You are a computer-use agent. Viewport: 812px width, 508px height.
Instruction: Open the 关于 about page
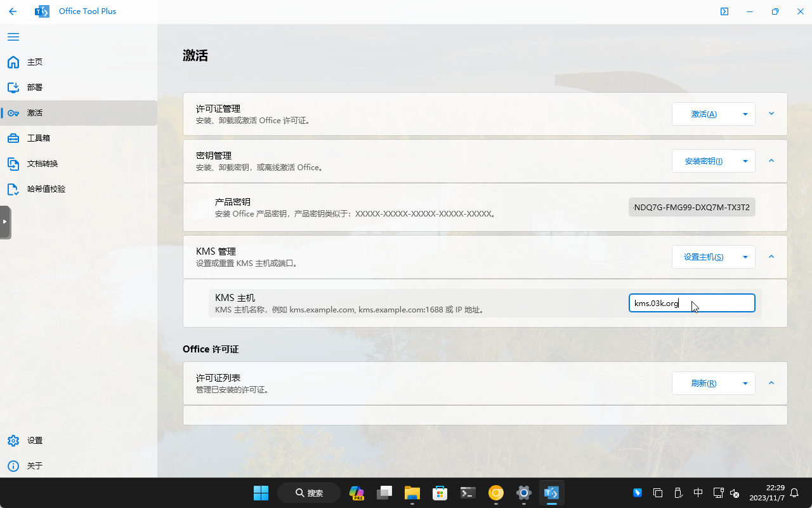click(35, 466)
